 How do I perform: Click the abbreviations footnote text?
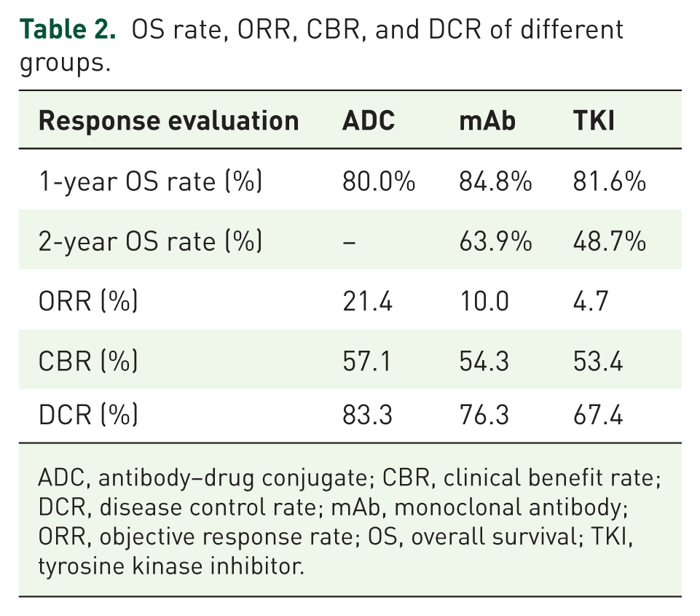click(x=349, y=522)
